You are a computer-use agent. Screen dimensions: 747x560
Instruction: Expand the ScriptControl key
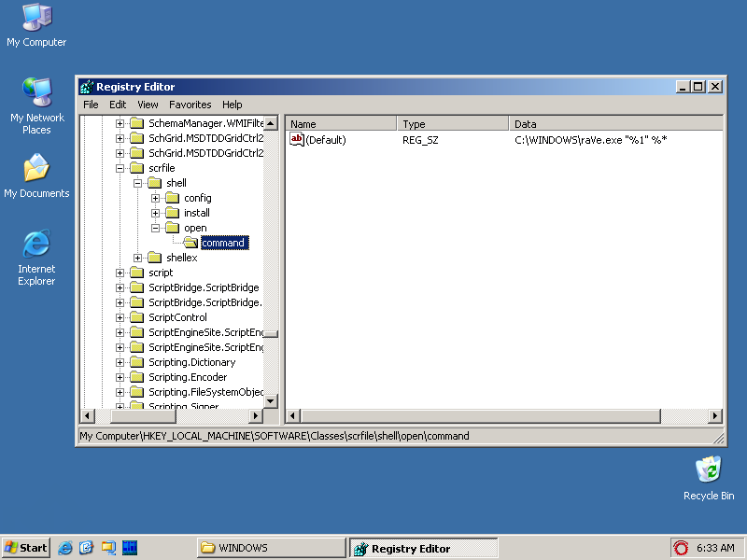[x=120, y=317]
